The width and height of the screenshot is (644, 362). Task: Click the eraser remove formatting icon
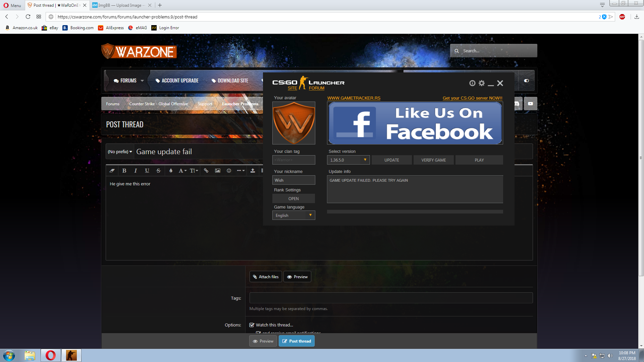click(112, 171)
